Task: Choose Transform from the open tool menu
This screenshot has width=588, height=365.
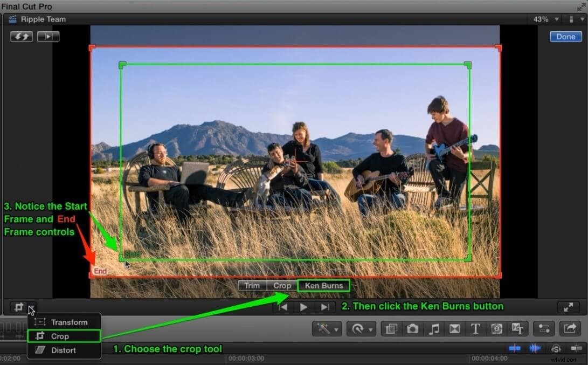Action: point(68,322)
